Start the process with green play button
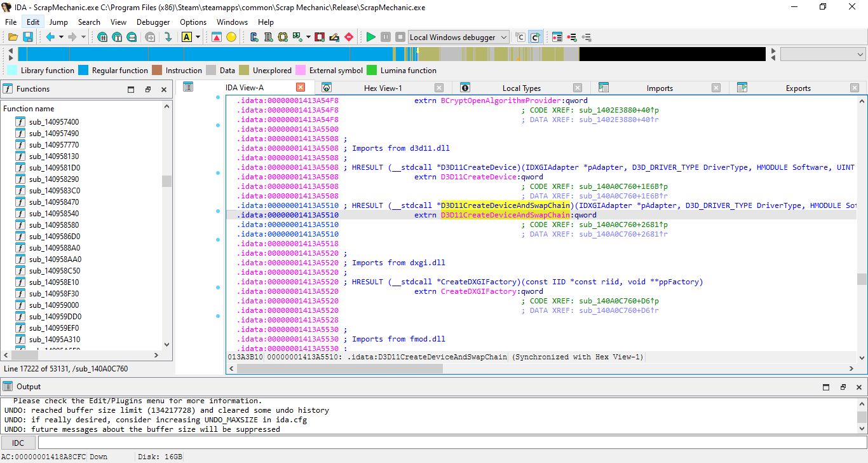This screenshot has height=463, width=868. pos(371,38)
